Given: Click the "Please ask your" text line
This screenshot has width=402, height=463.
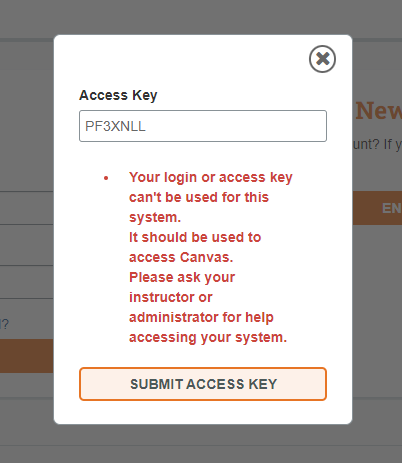Looking at the screenshot, I should point(182,277).
